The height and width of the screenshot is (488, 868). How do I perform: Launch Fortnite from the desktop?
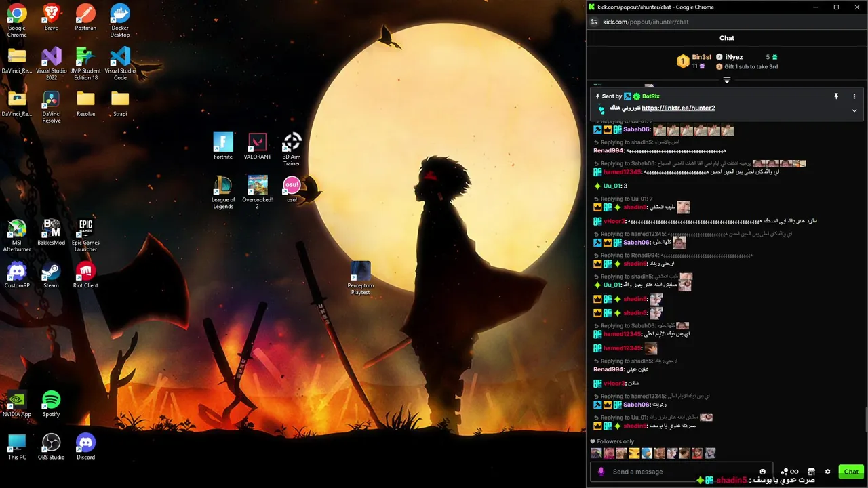[223, 146]
